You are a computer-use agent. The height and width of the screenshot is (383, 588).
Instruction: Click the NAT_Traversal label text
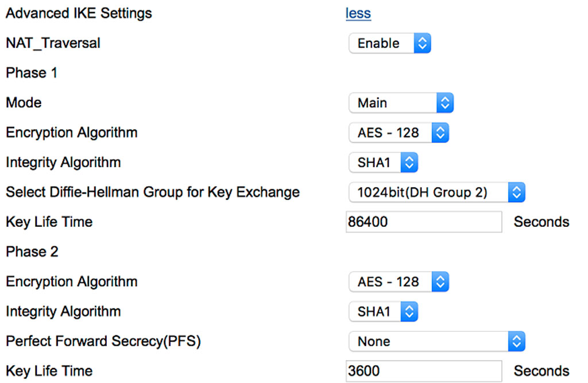point(53,43)
